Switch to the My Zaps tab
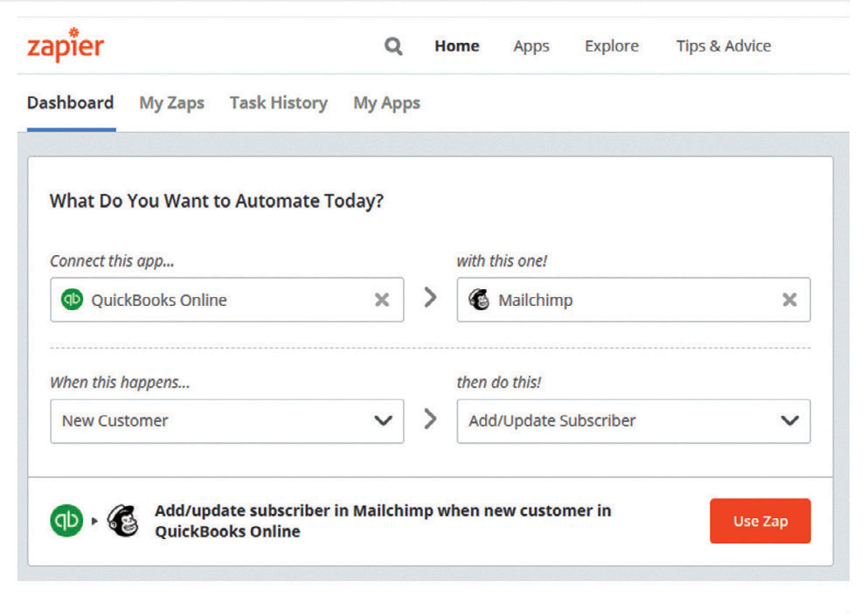The image size is (867, 616). coord(171,103)
